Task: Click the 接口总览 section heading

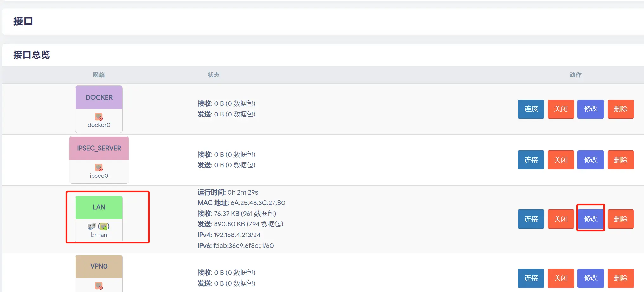Action: (31, 55)
